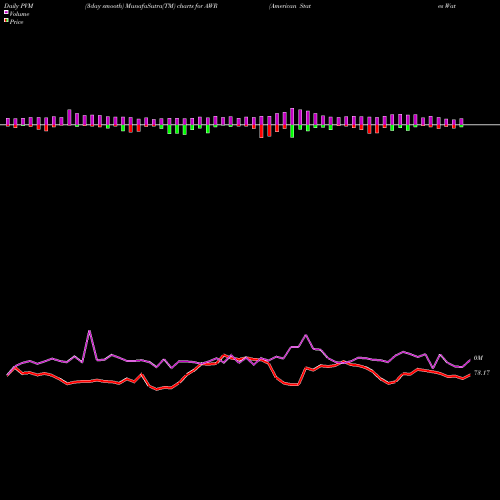This screenshot has height=500, width=500.
Task: Click the lowest point of the red price line
Action: (157, 389)
